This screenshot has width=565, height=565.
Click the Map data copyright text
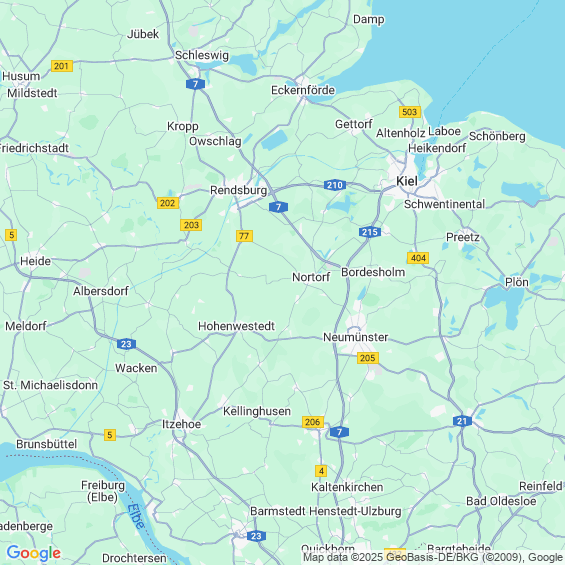pyautogui.click(x=433, y=557)
